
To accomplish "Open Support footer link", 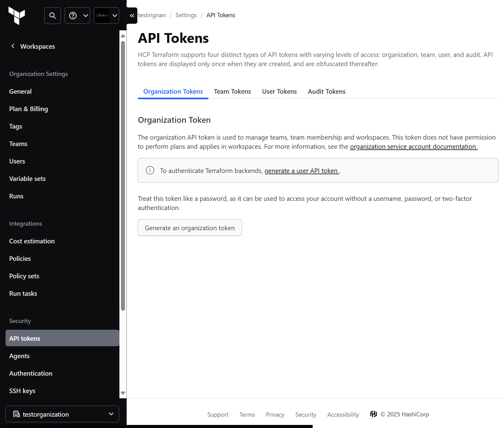I will [x=218, y=415].
